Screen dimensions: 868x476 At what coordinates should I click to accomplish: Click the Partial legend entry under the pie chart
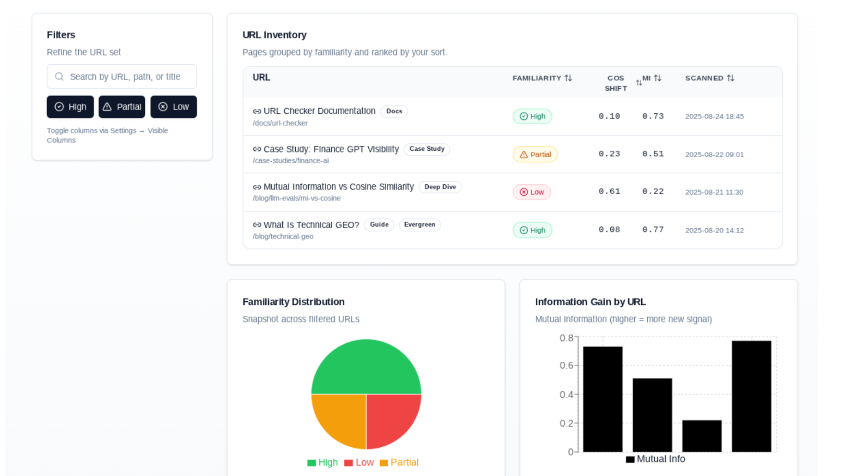[399, 462]
